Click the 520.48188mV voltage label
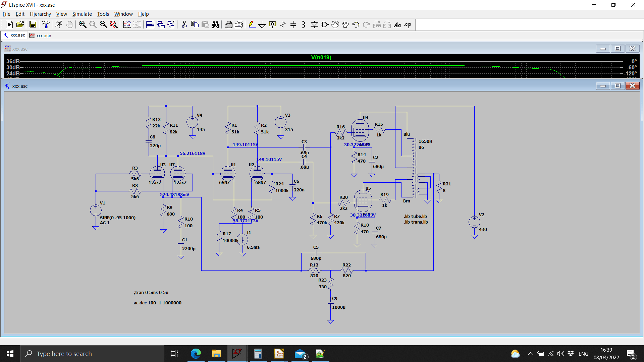 (174, 194)
